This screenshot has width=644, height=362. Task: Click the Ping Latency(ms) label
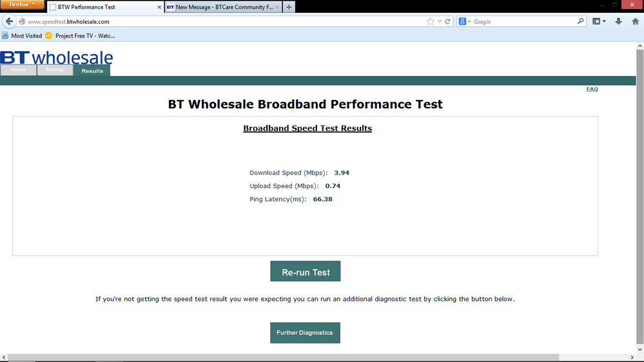(x=278, y=199)
